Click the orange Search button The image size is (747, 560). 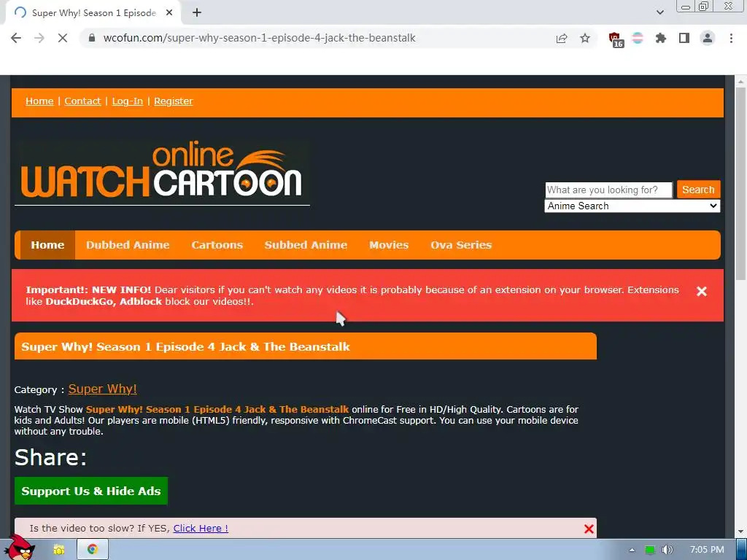(x=698, y=190)
